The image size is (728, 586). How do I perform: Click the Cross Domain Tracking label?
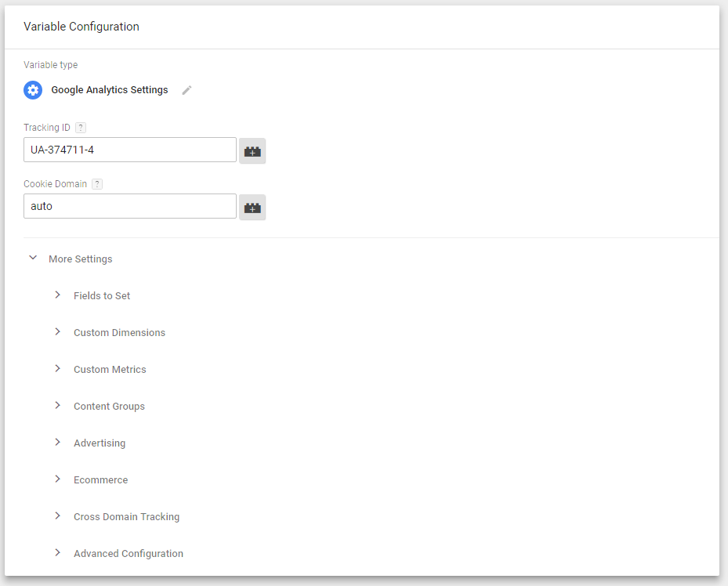(x=126, y=517)
